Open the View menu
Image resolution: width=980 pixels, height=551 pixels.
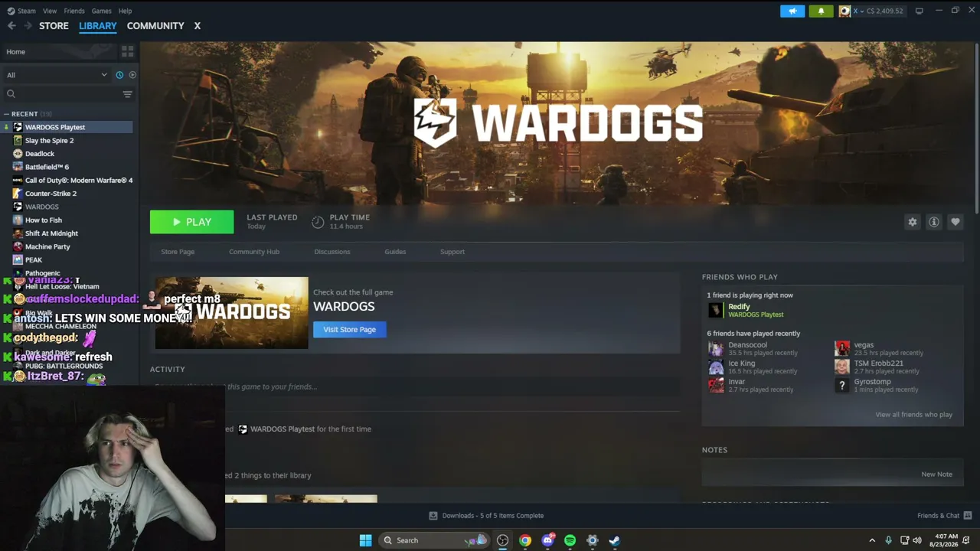coord(50,11)
